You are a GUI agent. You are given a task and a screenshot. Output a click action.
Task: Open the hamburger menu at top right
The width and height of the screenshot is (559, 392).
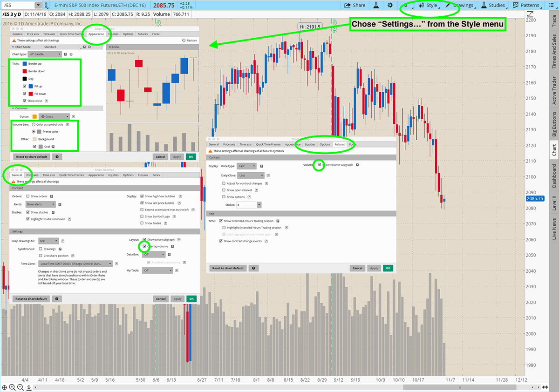pos(552,5)
